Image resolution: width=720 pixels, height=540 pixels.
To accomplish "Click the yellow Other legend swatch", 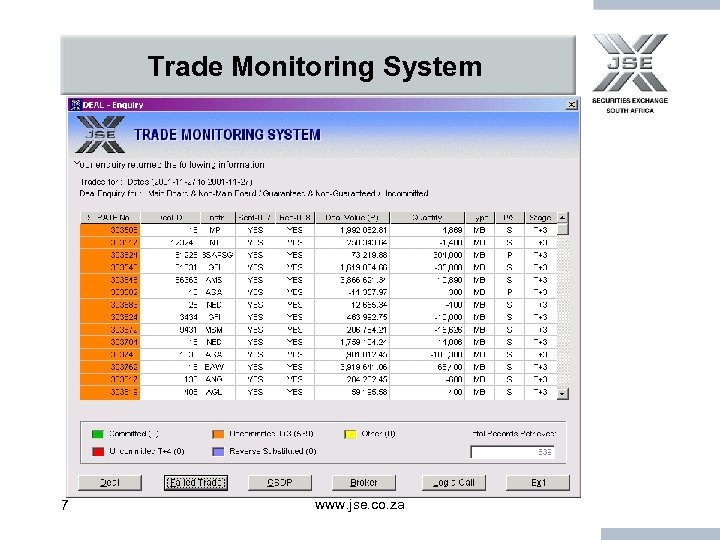I will point(350,434).
